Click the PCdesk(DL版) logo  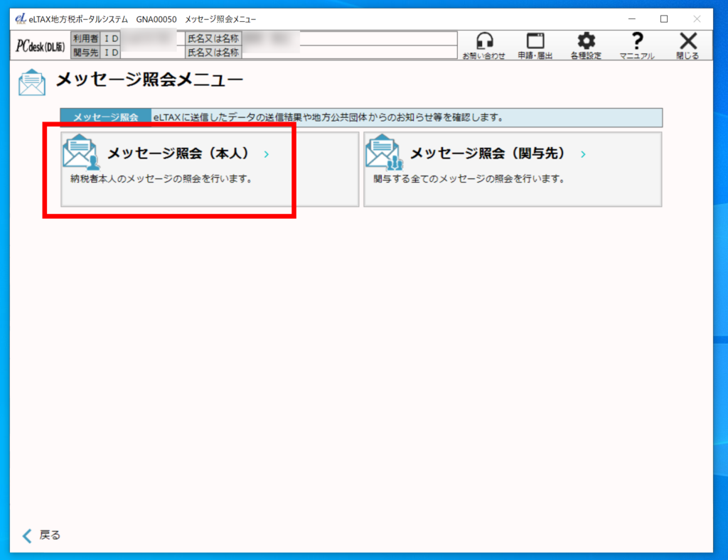pos(41,46)
